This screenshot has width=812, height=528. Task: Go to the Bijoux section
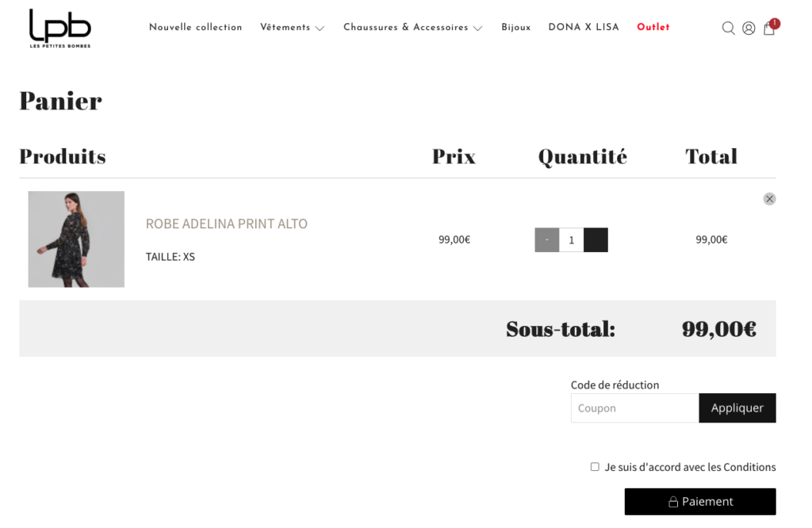pyautogui.click(x=515, y=27)
